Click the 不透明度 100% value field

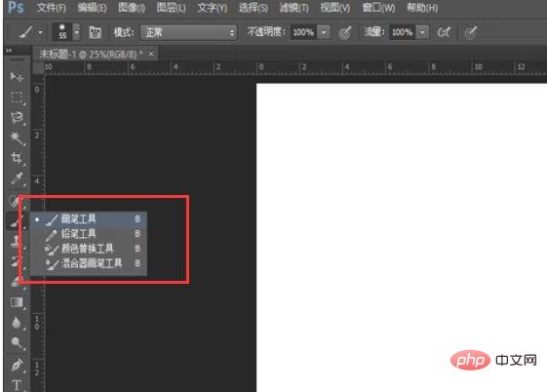point(303,32)
